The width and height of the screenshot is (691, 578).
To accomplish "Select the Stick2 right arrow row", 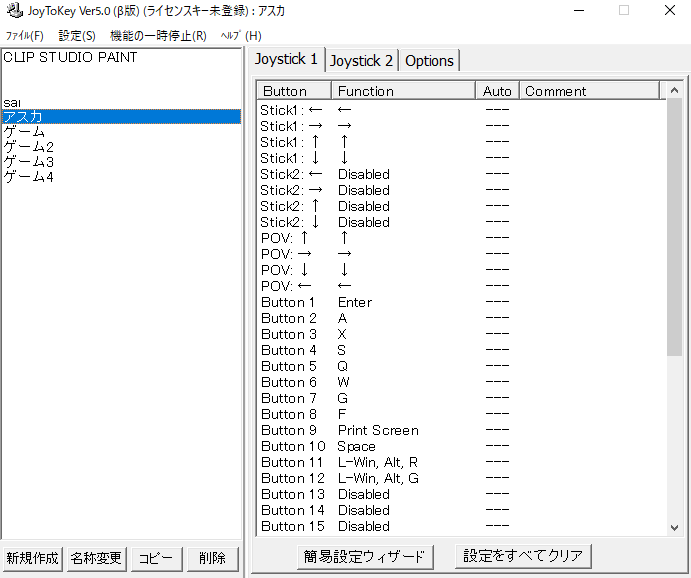I will tap(461, 190).
